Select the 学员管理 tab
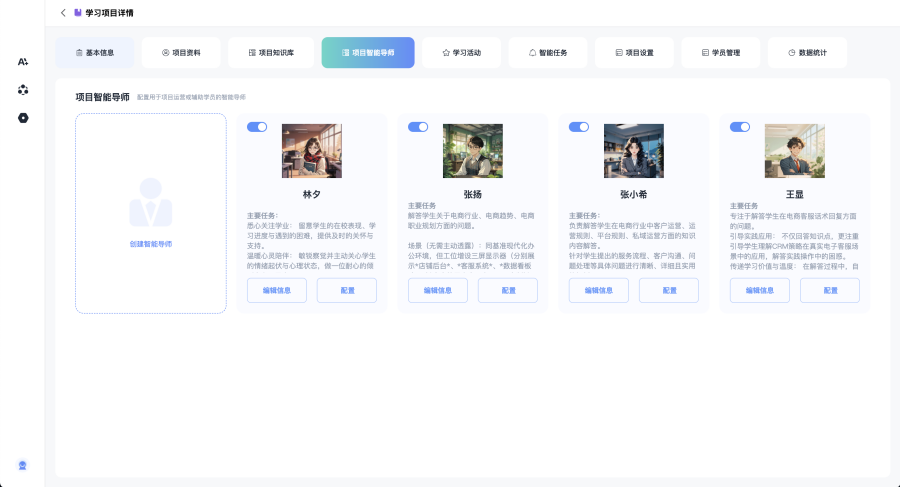Viewport: 900px width, 487px height. (x=720, y=52)
